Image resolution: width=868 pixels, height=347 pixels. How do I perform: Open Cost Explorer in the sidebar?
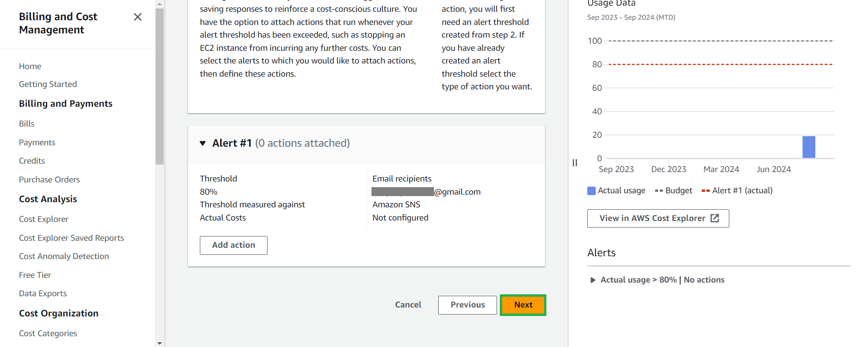(44, 219)
